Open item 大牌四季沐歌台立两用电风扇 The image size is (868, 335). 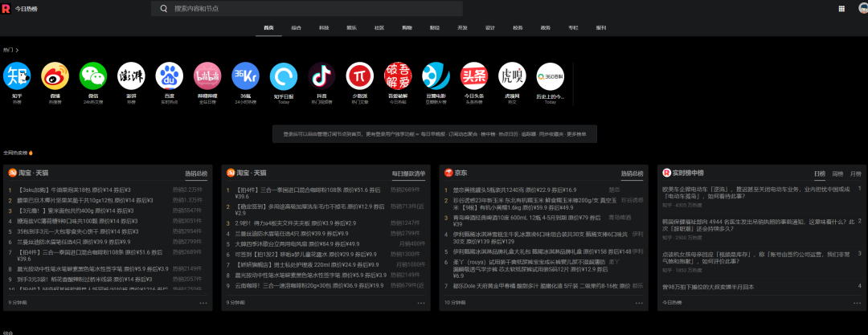click(x=297, y=243)
